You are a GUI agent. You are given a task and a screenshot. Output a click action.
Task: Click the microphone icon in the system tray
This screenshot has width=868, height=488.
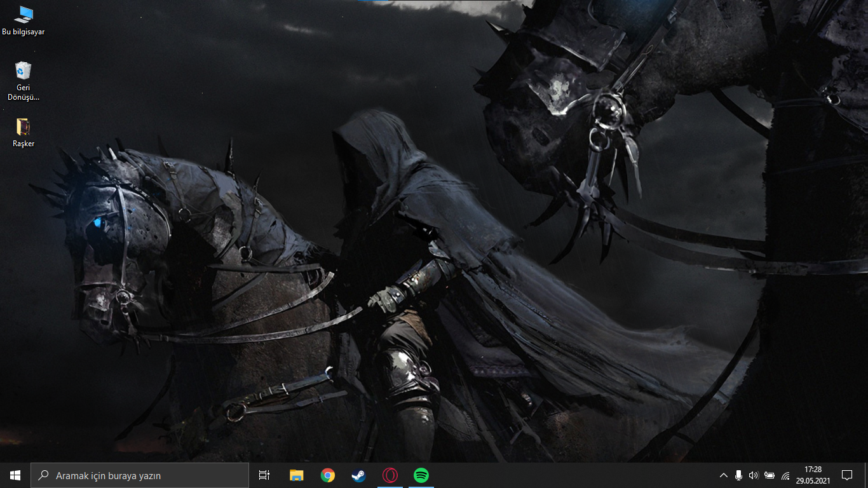pos(738,475)
